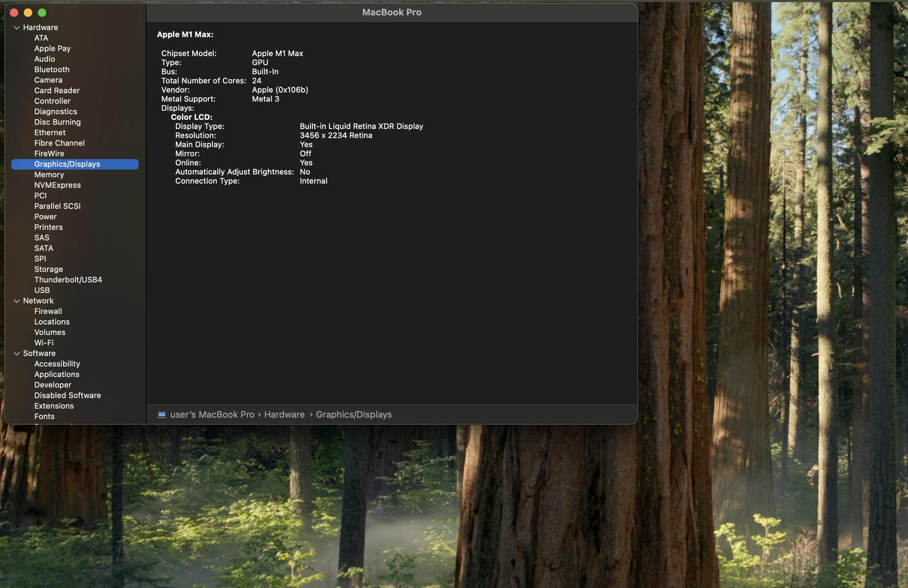
Task: Select Card Reader in the sidebar
Action: tap(57, 90)
